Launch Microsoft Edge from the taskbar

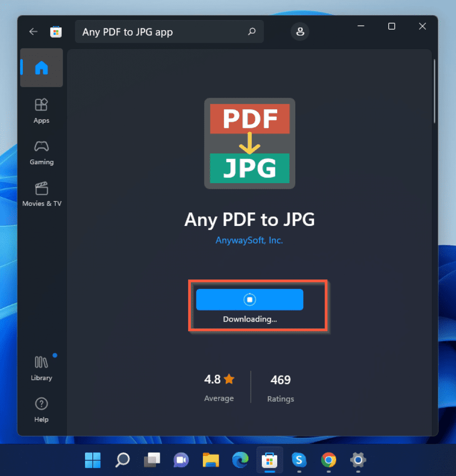tap(240, 460)
